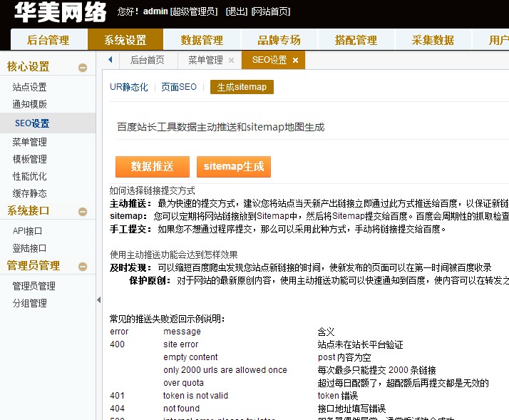Screen dimensions: 509x420
Task: Select the 生成sitemap sub-tab
Action: pos(242,87)
